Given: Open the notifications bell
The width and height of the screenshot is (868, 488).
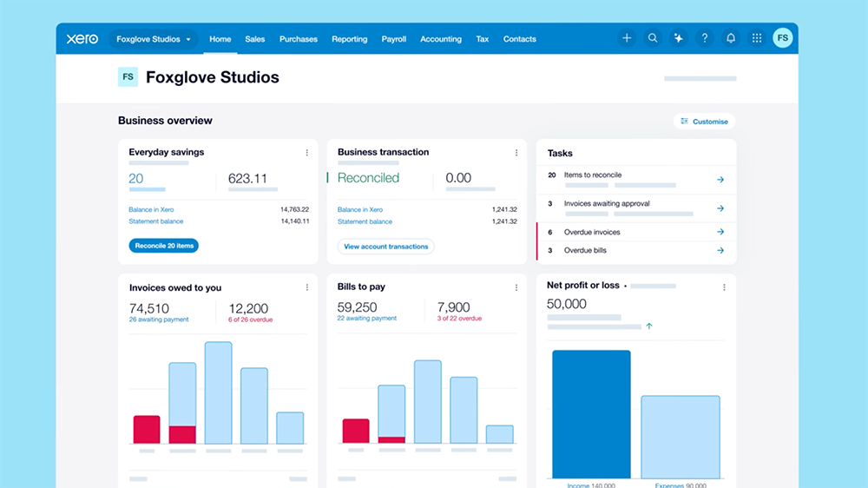Looking at the screenshot, I should [x=731, y=38].
